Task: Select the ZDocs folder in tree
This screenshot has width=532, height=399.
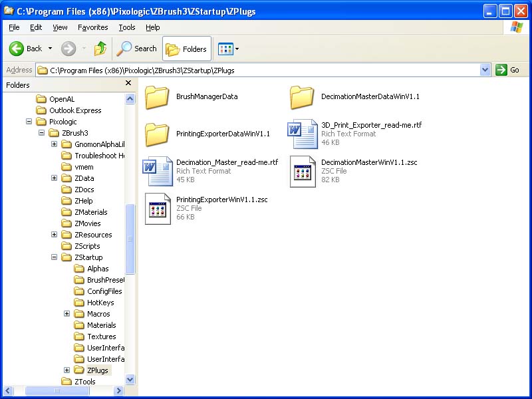Action: 78,190
